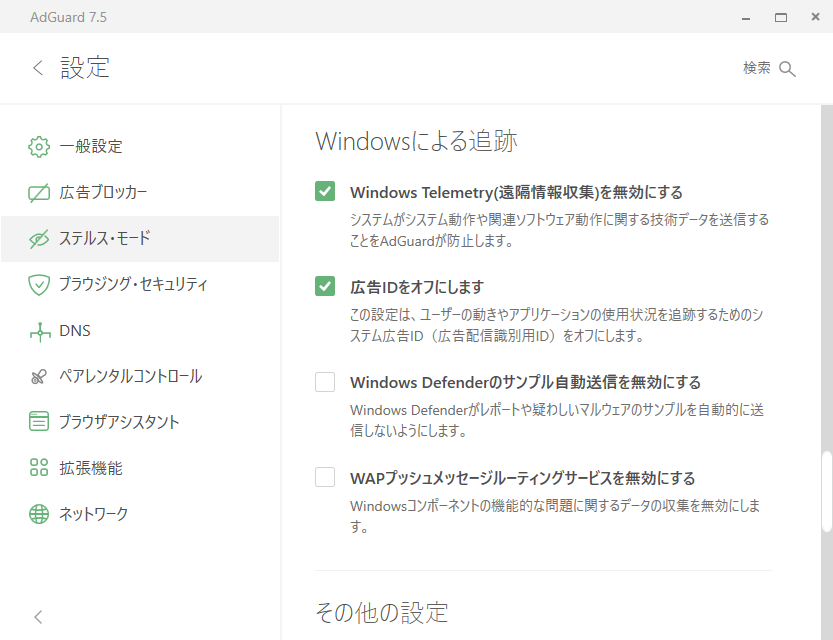Click the search magnifier icon

click(x=787, y=69)
